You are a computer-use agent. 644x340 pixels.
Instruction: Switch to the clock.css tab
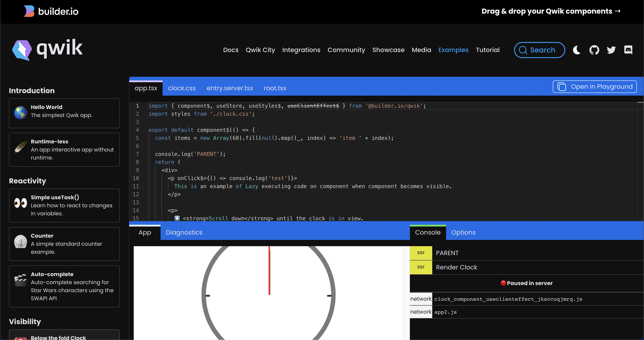(x=182, y=88)
